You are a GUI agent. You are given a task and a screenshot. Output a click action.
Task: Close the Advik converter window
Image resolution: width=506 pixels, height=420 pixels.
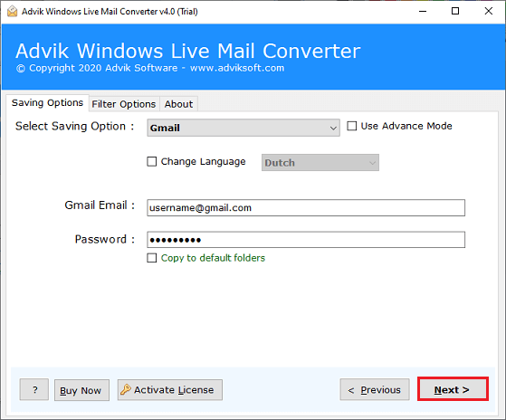pos(489,11)
